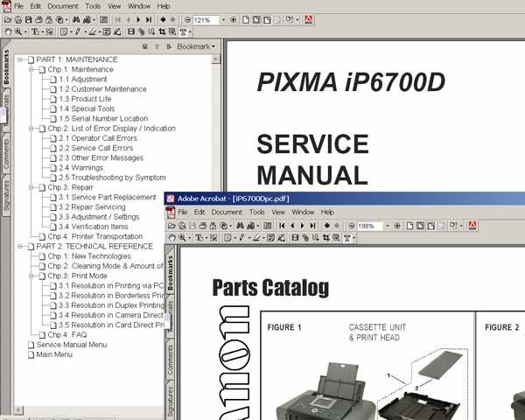The width and height of the screenshot is (525, 420).
Task: Collapse Chp.3: Repair bookmark node
Action: [31, 187]
